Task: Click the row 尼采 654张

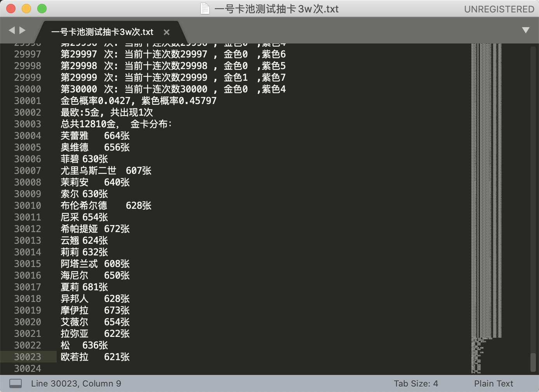Action: pyautogui.click(x=84, y=217)
